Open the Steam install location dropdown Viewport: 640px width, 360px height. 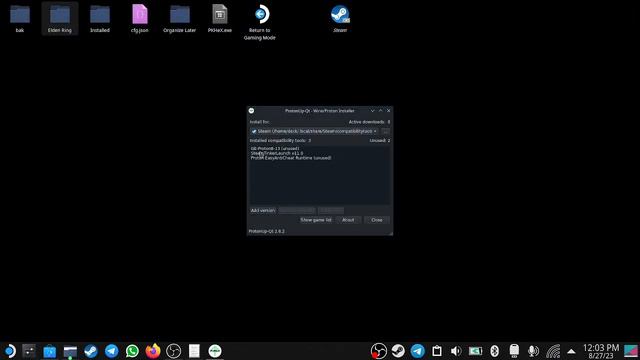click(x=314, y=131)
